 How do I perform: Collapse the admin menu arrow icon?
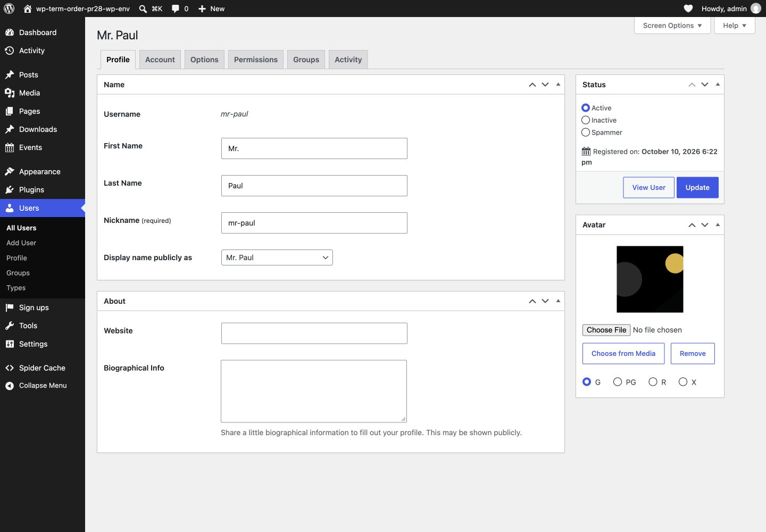click(x=10, y=386)
